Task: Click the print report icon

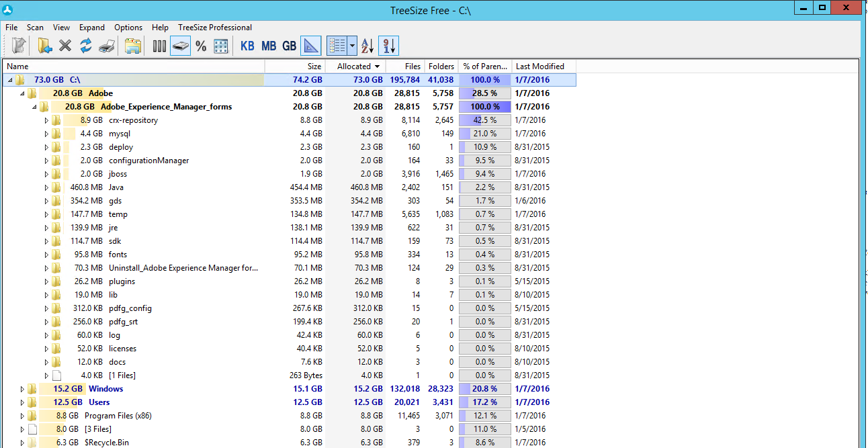Action: click(106, 46)
